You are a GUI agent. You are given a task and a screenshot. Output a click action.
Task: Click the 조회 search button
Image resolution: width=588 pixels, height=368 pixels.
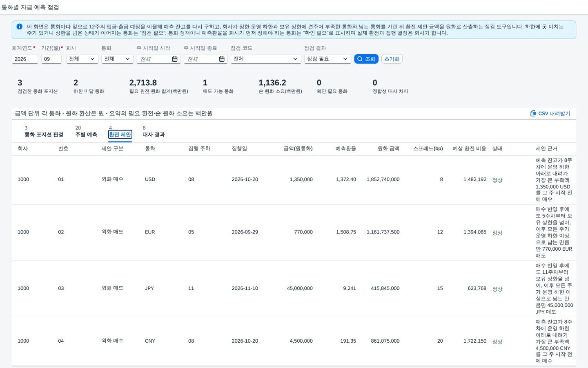point(366,59)
